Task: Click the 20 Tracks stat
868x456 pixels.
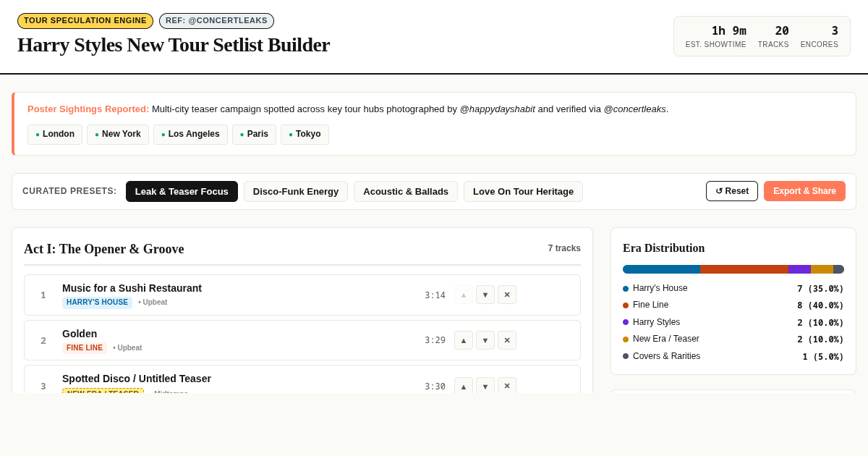Action: 773,36
